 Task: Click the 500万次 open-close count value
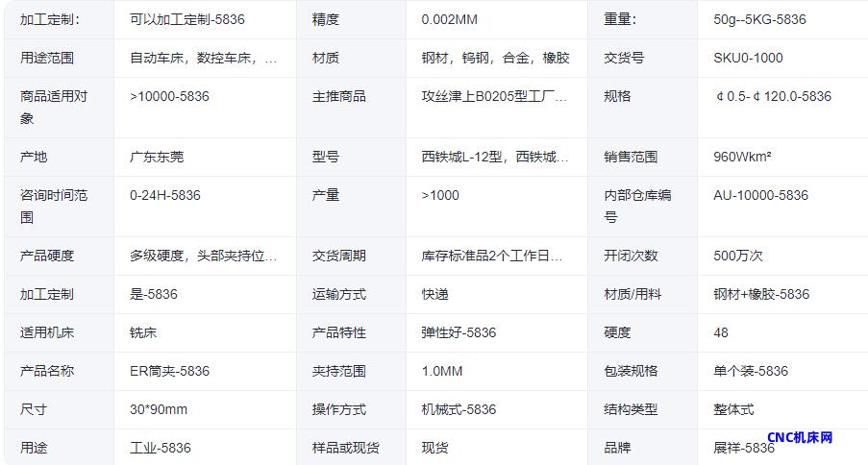737,256
